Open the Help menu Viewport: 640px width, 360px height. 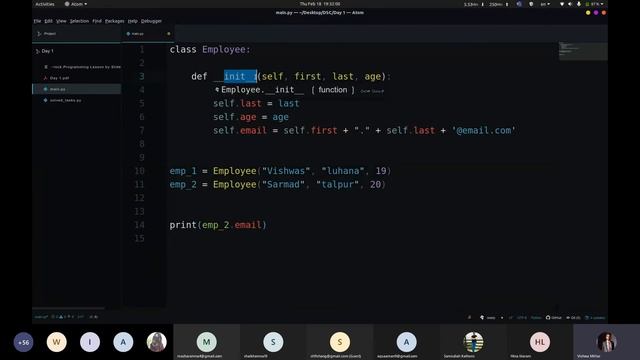[133, 21]
